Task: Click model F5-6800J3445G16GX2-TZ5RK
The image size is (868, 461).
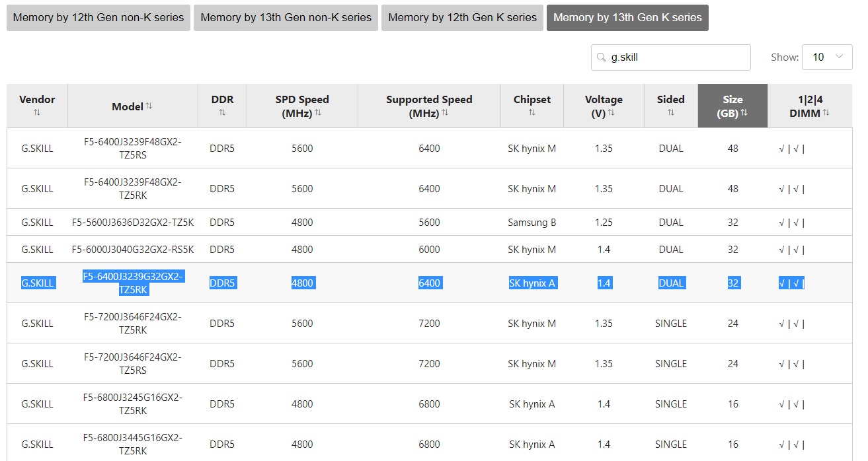Action: coord(132,444)
